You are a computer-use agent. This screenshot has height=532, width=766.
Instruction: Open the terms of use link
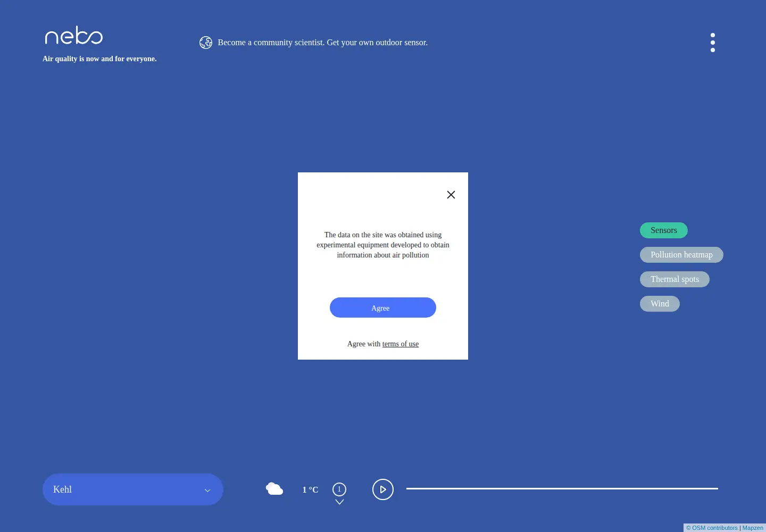[401, 344]
